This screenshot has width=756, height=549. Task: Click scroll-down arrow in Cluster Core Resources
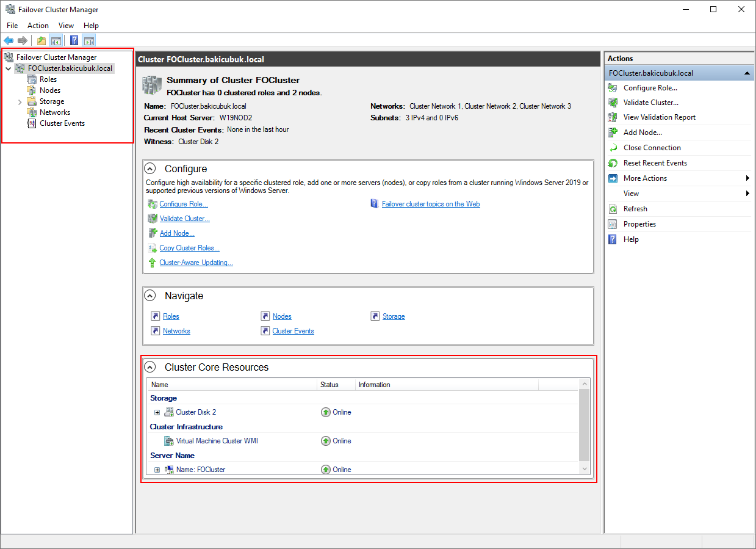[585, 469]
